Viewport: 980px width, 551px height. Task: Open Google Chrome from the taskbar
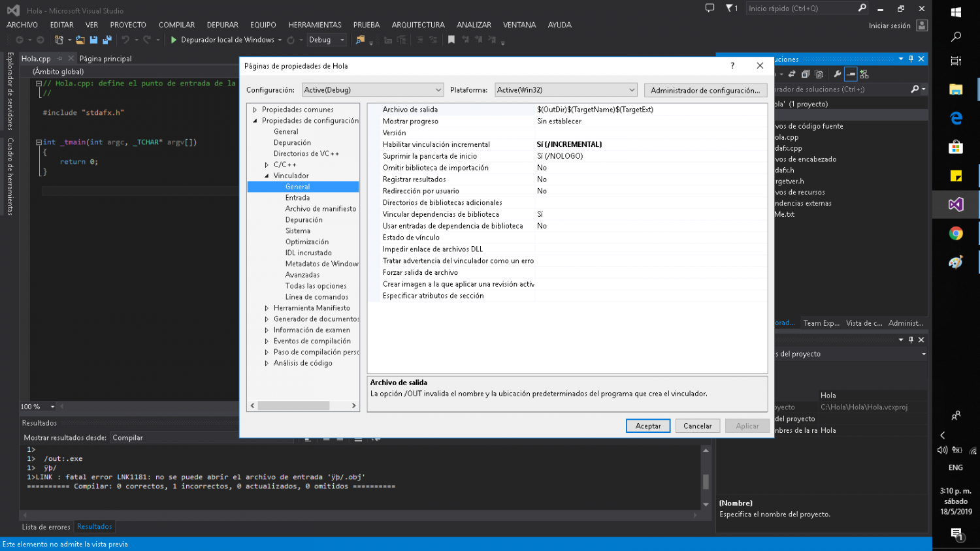click(x=956, y=233)
